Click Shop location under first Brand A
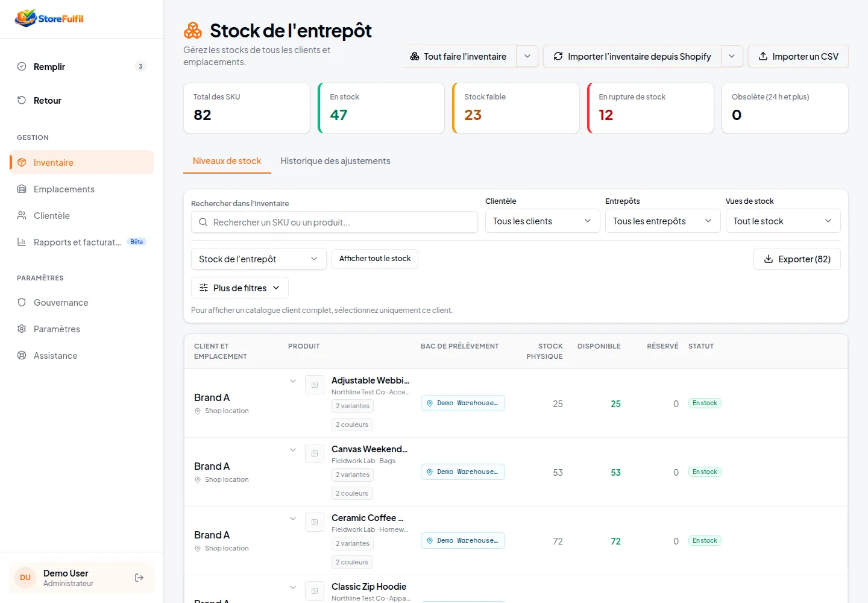Screen dimensions: 868x603 (x=227, y=411)
